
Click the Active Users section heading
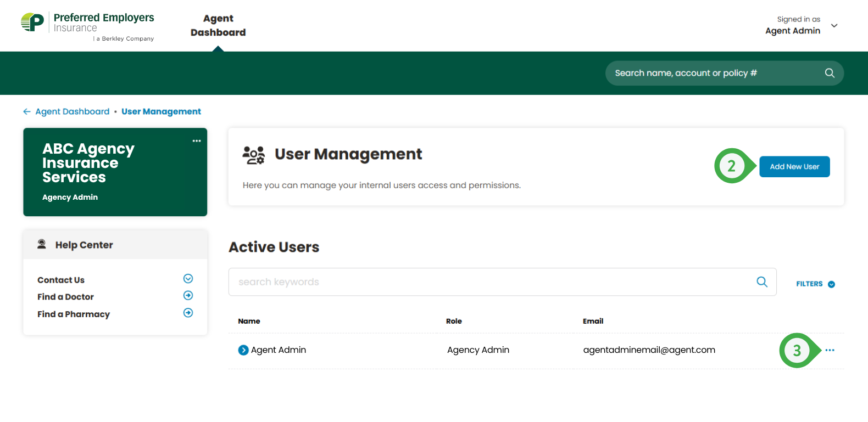tap(274, 247)
